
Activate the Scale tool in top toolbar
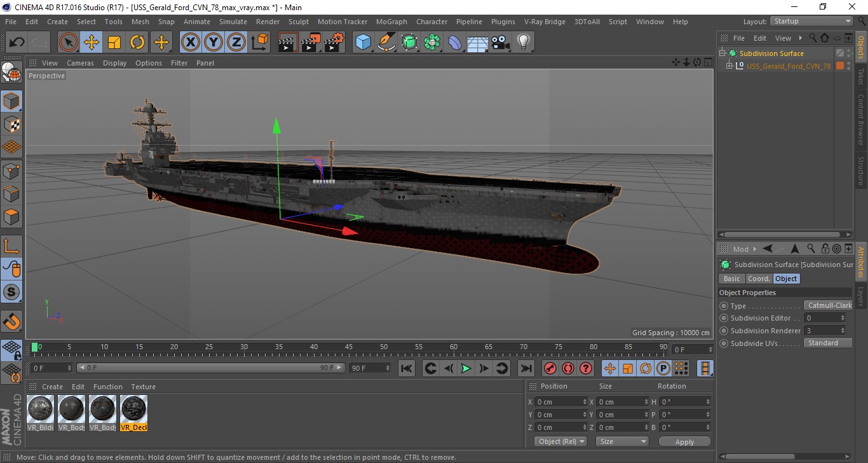[114, 43]
